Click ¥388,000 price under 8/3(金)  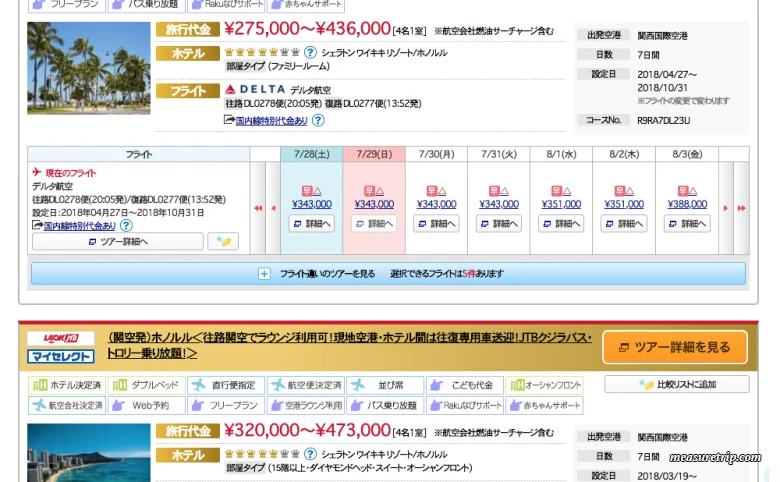[687, 204]
